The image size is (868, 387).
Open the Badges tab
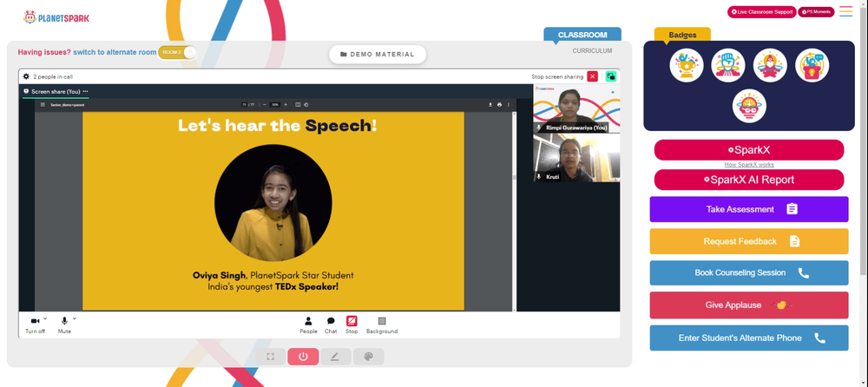[682, 35]
